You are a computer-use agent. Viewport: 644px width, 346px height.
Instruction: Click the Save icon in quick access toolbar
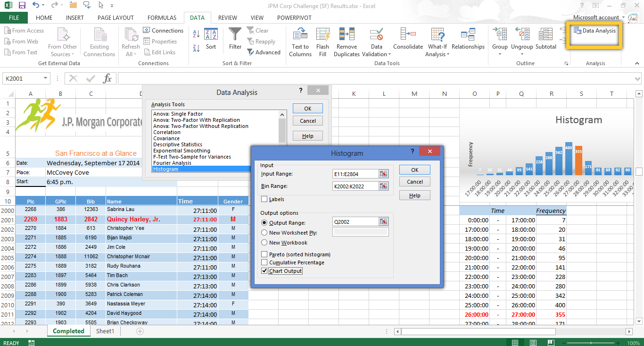[x=22, y=6]
